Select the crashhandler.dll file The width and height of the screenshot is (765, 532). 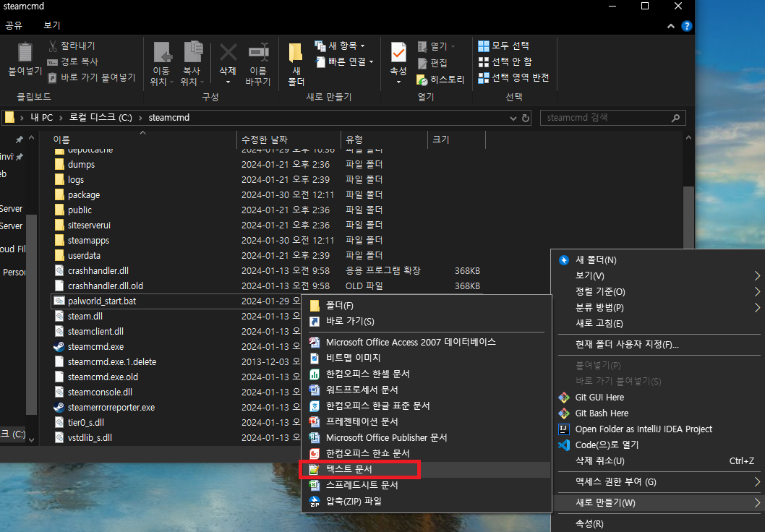[98, 270]
